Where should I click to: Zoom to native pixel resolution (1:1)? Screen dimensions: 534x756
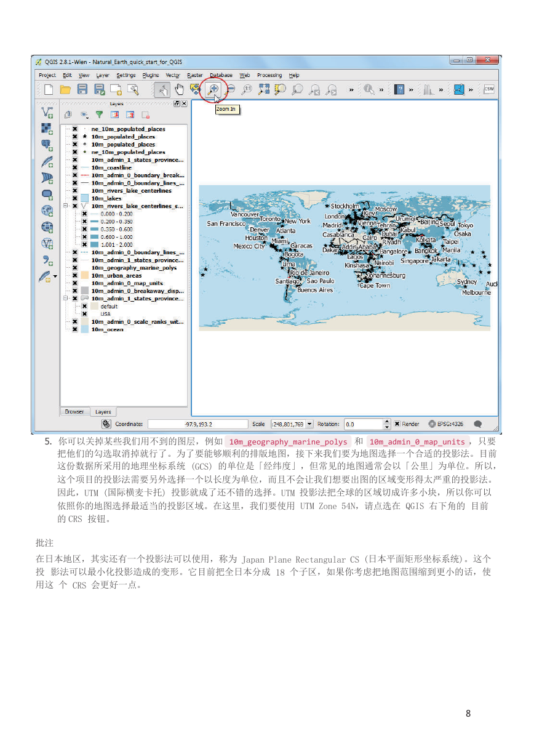click(x=247, y=90)
